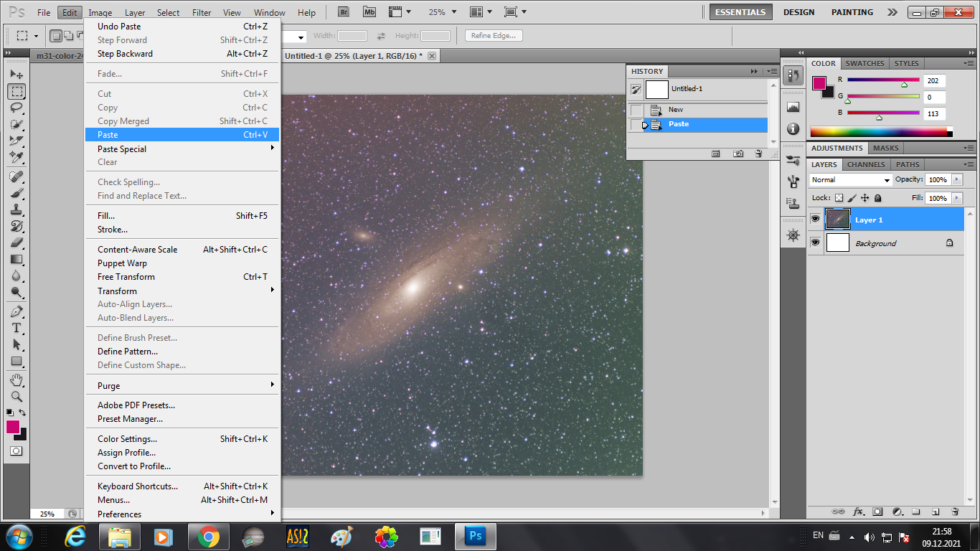The width and height of the screenshot is (980, 551).
Task: Hide the Background layer eye
Action: click(x=815, y=242)
